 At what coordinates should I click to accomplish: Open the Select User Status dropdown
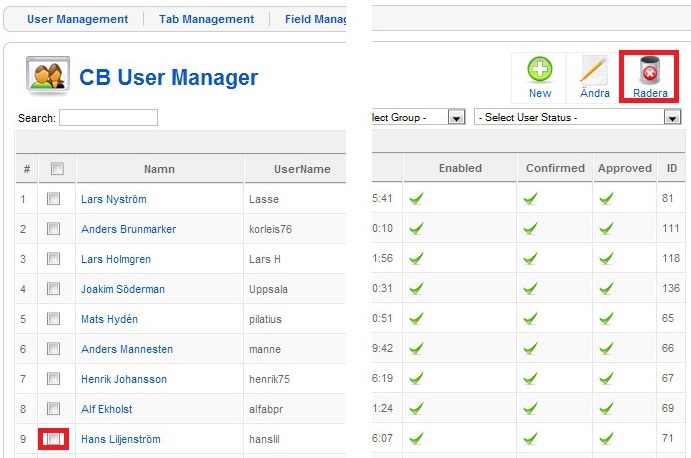click(x=578, y=117)
